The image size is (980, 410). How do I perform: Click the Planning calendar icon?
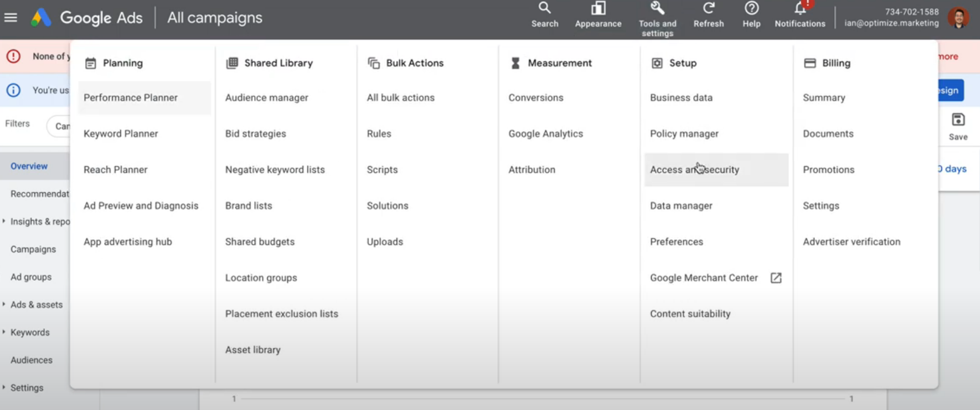tap(90, 63)
